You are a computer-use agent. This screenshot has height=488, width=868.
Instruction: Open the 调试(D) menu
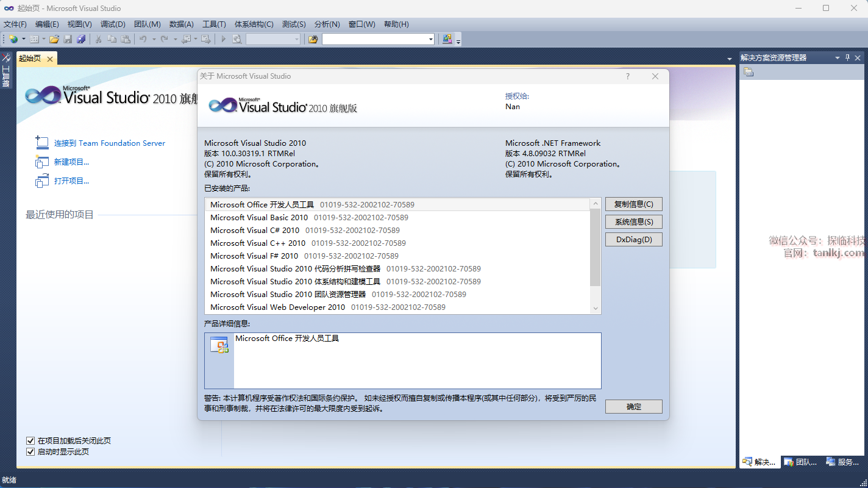click(113, 24)
